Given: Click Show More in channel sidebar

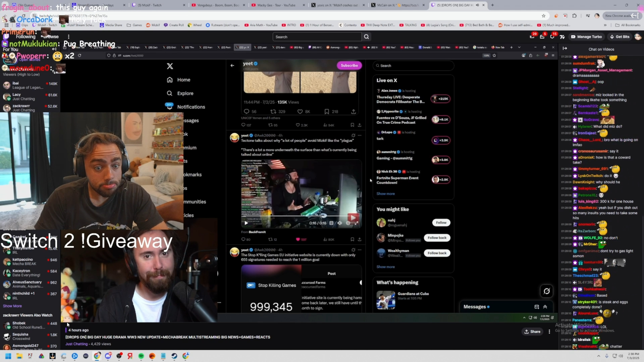Looking at the screenshot, I should 12,306.
